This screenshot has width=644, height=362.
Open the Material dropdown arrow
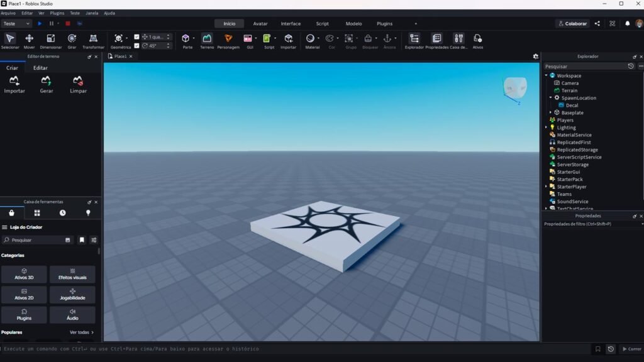point(318,38)
